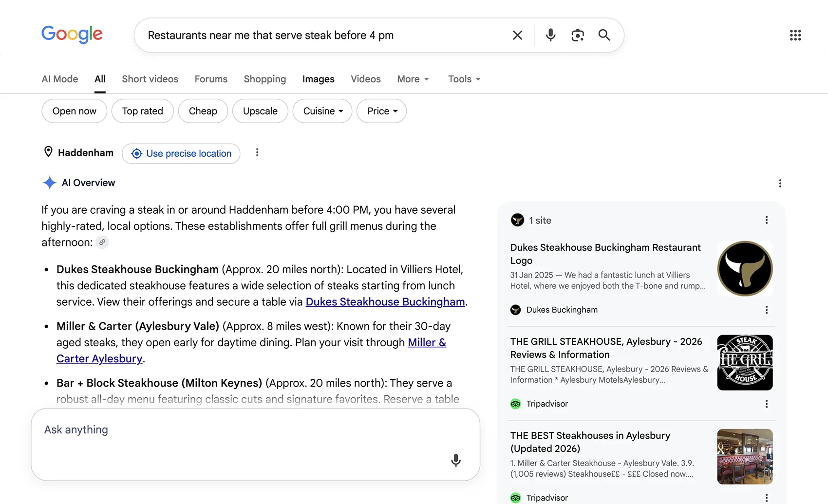This screenshot has width=828, height=504.
Task: Open THE GRILL STEAKHOUSE, Aylesbury result
Action: point(606,348)
